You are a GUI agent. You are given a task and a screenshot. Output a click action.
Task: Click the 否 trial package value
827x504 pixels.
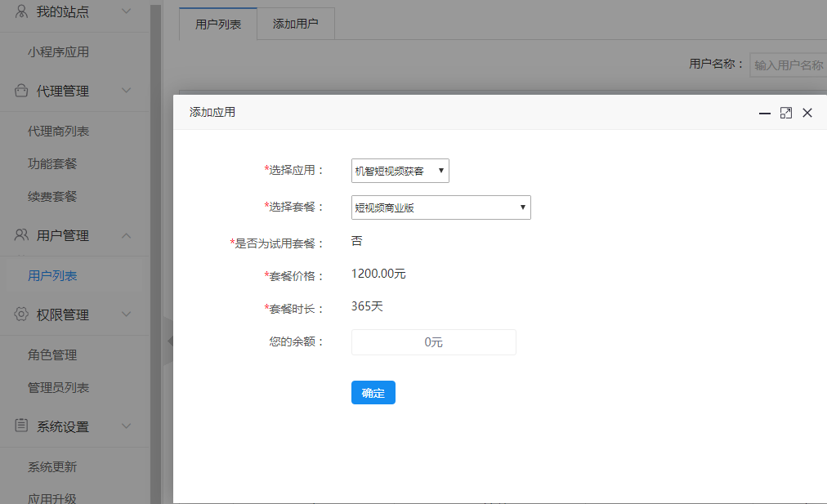click(357, 241)
